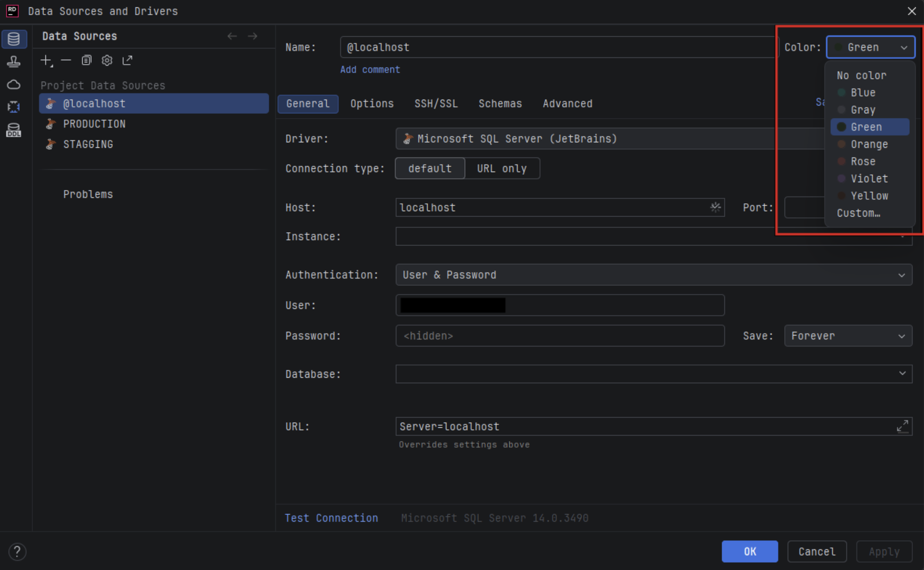Choose the default connection type
924x570 pixels.
tap(430, 168)
